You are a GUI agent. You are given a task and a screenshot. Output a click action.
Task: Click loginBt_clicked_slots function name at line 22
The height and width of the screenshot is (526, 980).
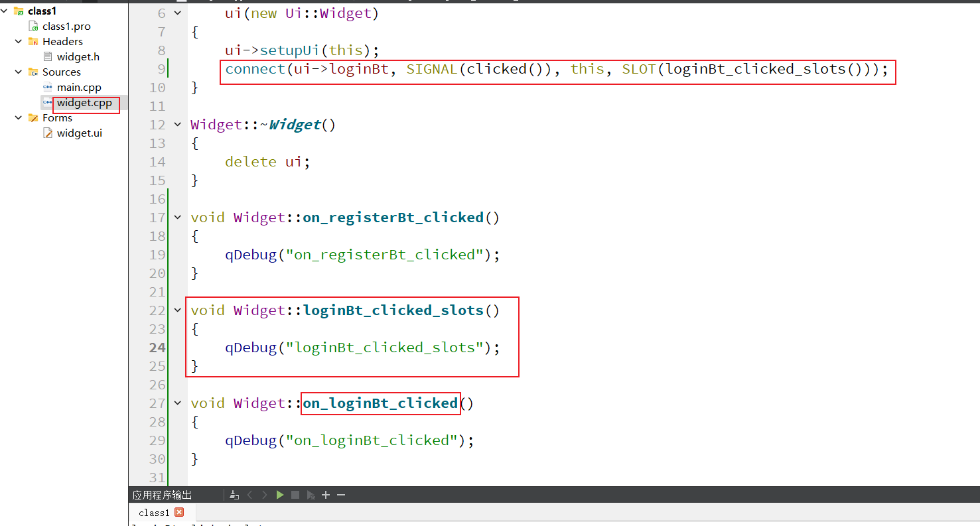393,310
